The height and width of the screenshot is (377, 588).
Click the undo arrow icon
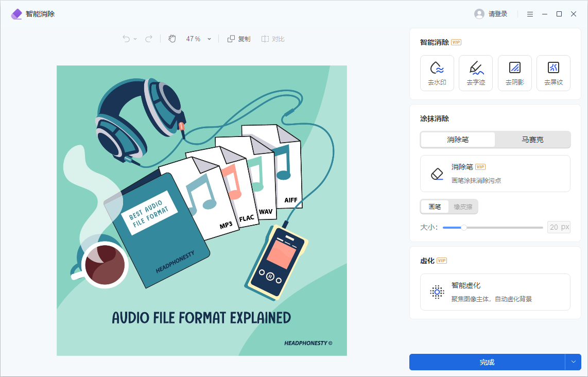[126, 39]
